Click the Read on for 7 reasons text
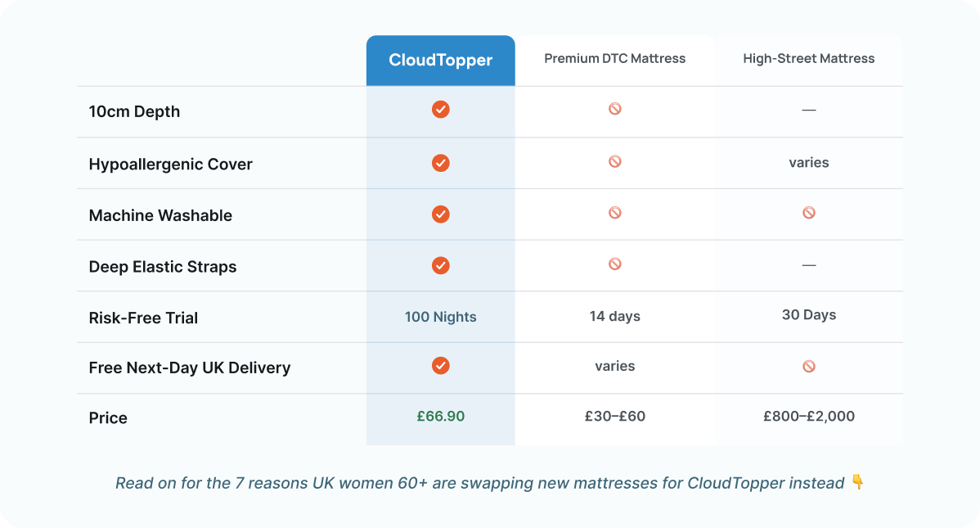 click(480, 483)
